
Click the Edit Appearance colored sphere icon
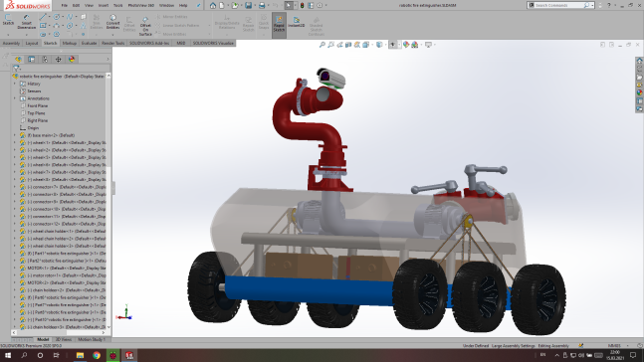coord(406,45)
